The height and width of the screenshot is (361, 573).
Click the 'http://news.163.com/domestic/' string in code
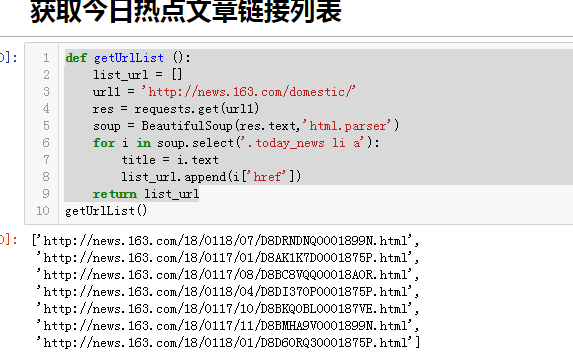click(x=248, y=91)
